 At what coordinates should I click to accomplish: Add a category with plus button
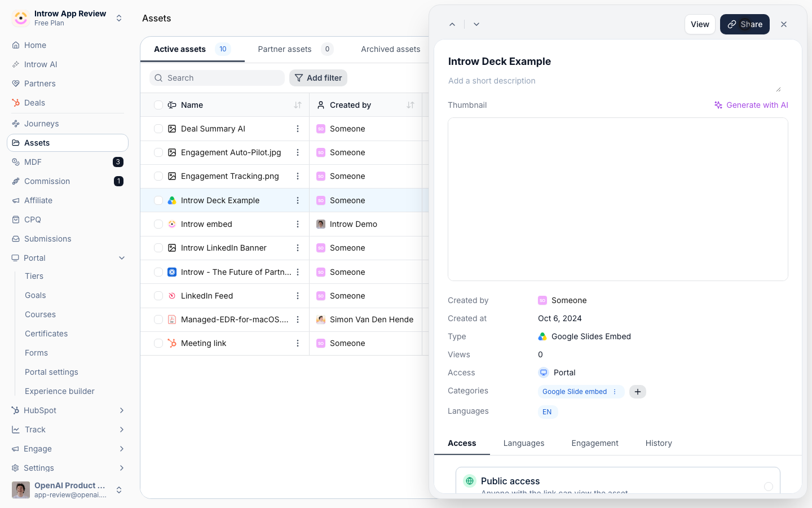638,392
